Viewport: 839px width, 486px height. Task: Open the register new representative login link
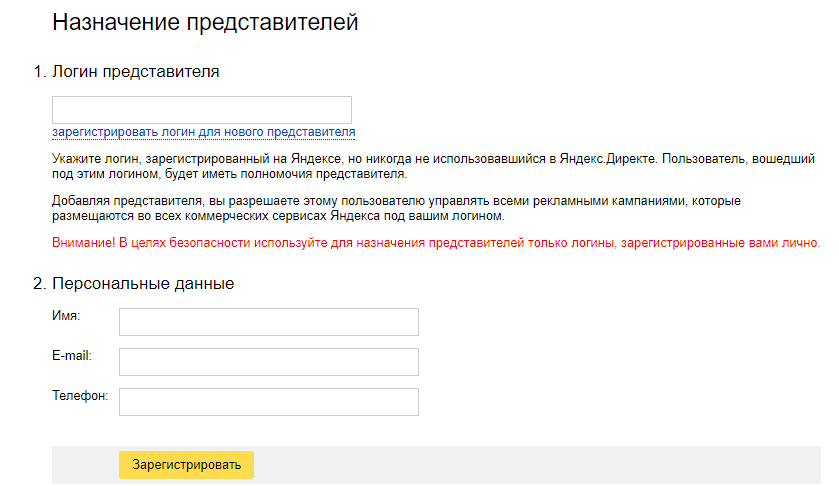(203, 132)
